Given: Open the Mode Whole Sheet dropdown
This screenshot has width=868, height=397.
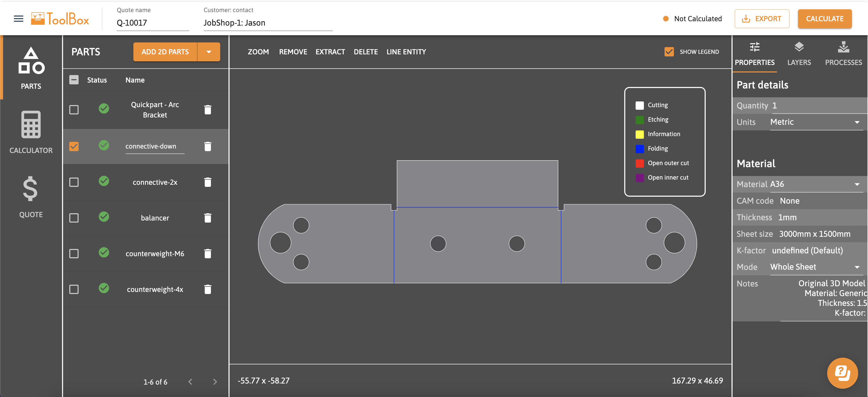Looking at the screenshot, I should coord(816,267).
